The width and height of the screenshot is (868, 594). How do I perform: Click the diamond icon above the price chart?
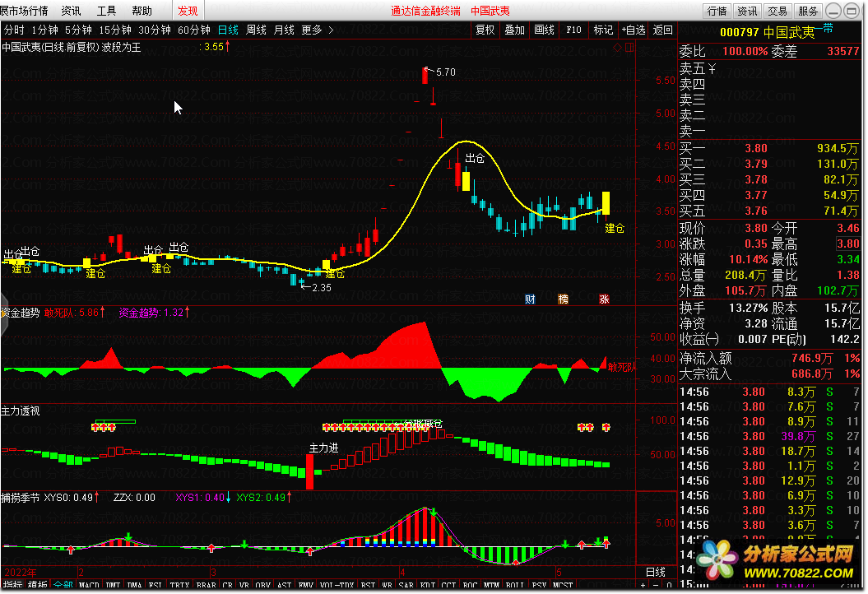[x=617, y=48]
